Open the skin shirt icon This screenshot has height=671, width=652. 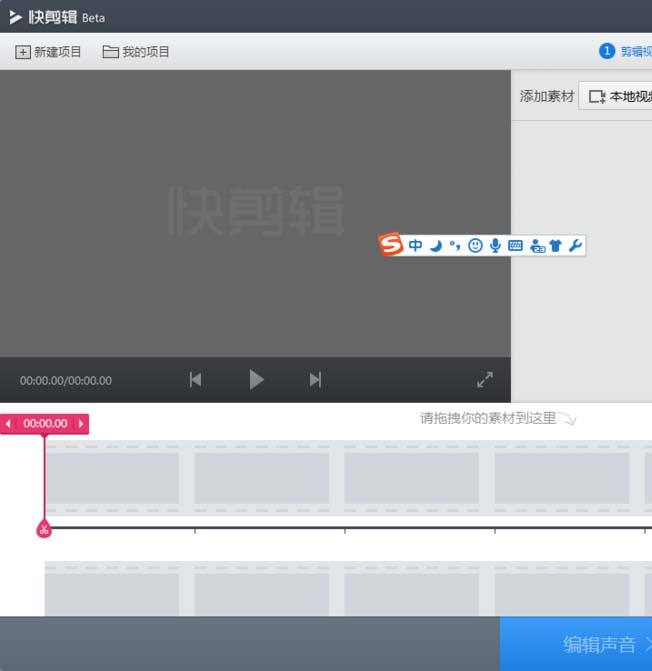point(556,246)
